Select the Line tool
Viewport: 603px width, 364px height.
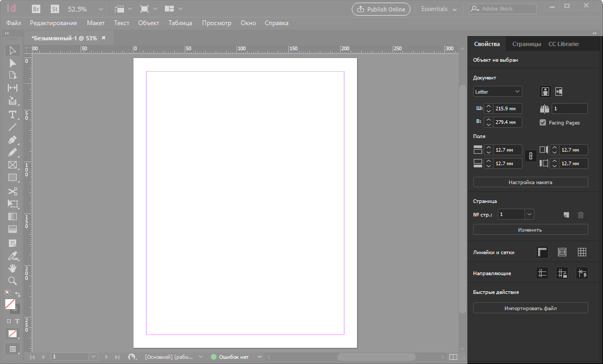(x=13, y=127)
